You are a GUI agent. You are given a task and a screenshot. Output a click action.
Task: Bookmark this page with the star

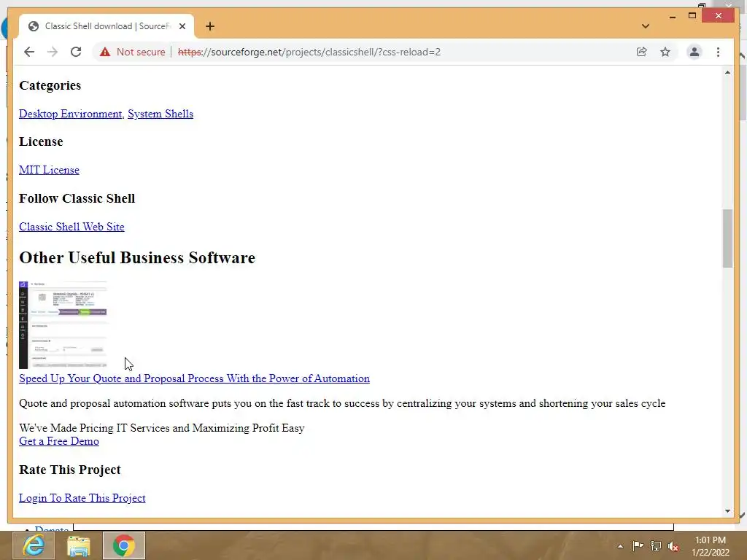(x=665, y=52)
